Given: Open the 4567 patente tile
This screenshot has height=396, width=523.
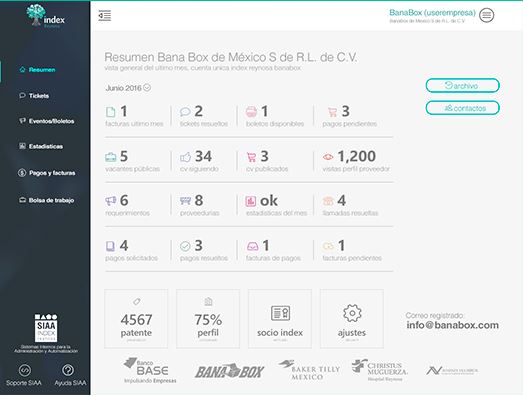Looking at the screenshot, I should 136,319.
